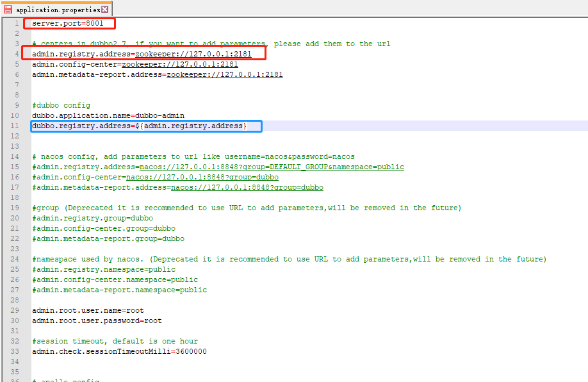Screen dimensions: 588x382
Task: Click line number 1 in the gutter
Action: coord(16,23)
